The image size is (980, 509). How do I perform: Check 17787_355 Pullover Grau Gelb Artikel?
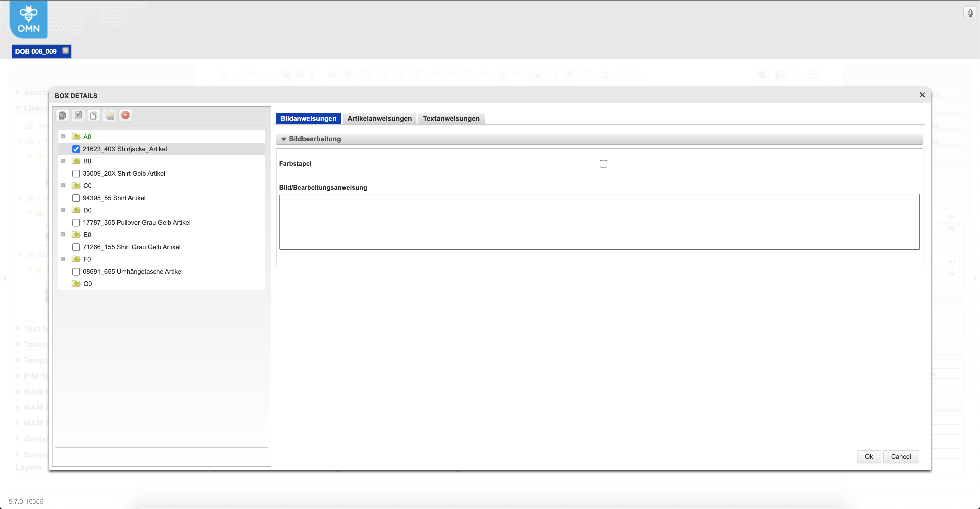[76, 222]
